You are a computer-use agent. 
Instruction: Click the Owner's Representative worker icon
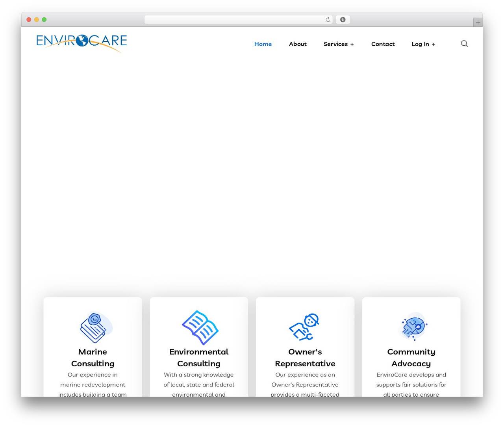[304, 327]
